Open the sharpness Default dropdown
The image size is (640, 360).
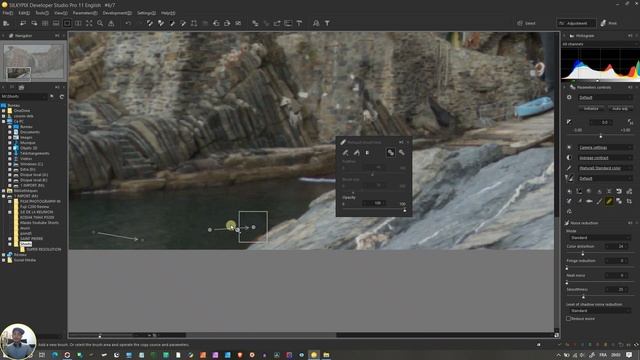[x=605, y=178]
